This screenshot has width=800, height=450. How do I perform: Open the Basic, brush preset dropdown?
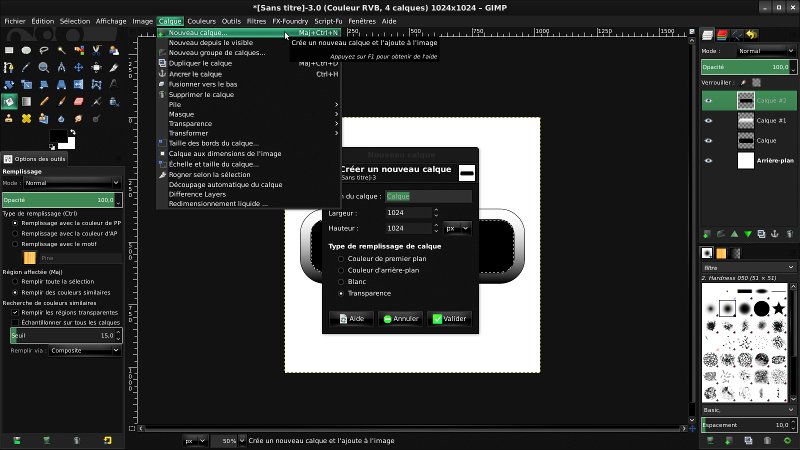pyautogui.click(x=748, y=410)
